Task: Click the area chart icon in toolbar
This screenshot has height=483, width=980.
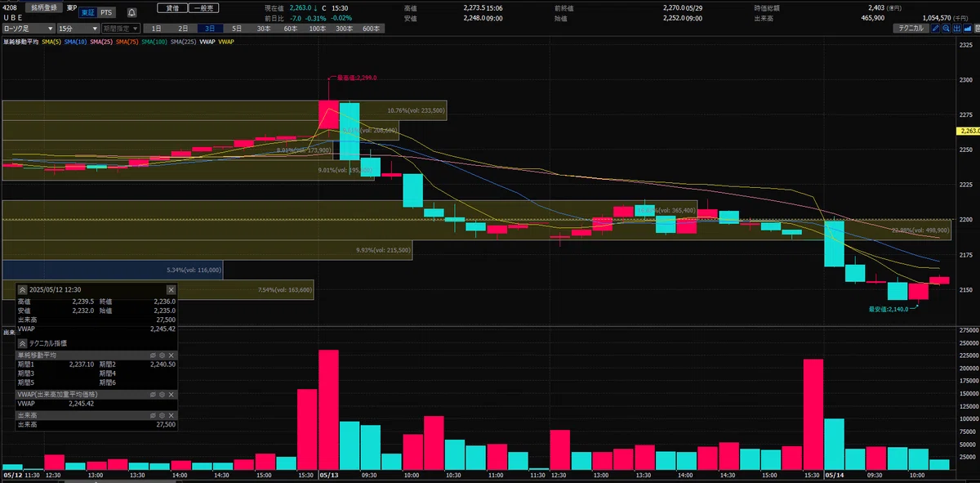Action: tap(969, 28)
